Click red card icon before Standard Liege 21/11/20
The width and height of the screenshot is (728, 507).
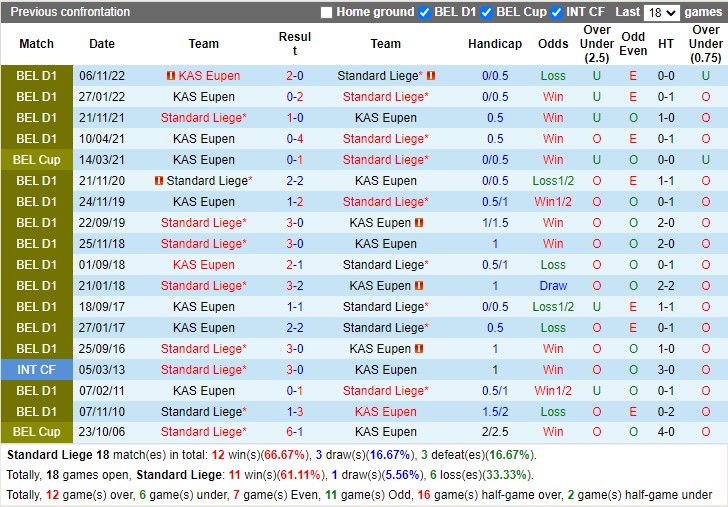[159, 181]
